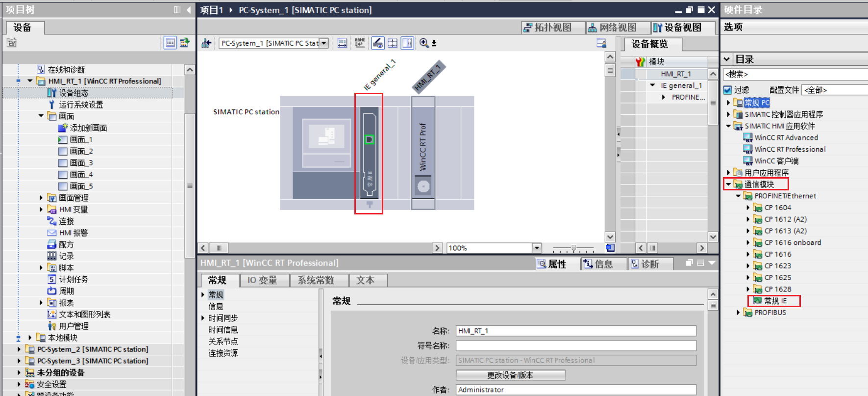Switch to the 拓扑视图 tab
This screenshot has height=396, width=868.
(553, 27)
